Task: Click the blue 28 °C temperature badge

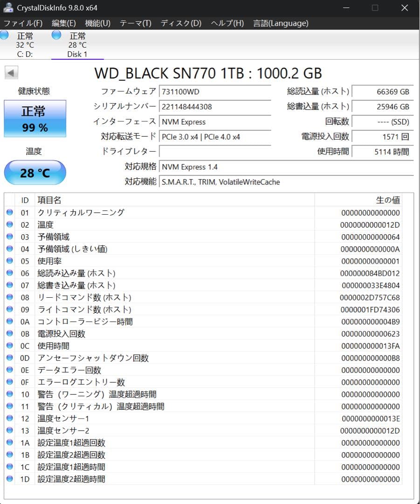Action: [34, 173]
